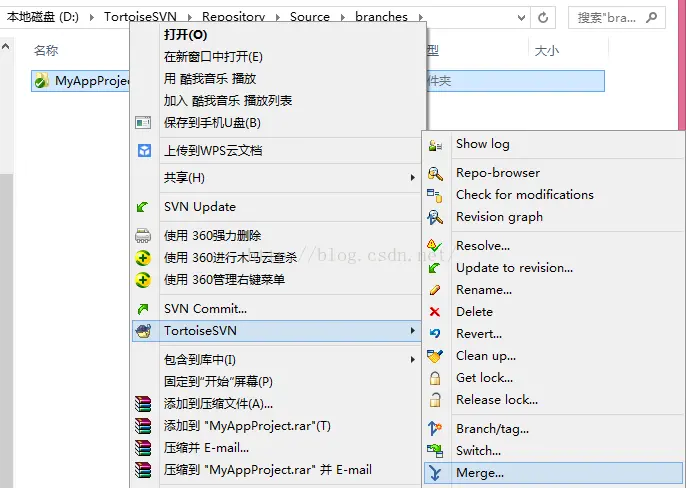Image resolution: width=686 pixels, height=488 pixels.
Task: Click the Branch/tag icon
Action: (435, 428)
